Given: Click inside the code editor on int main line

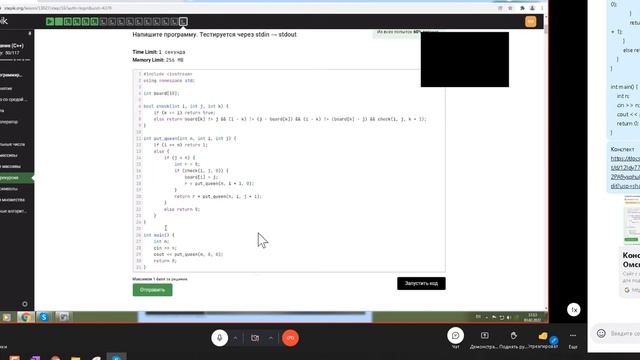Looking at the screenshot, I should click(x=159, y=235).
